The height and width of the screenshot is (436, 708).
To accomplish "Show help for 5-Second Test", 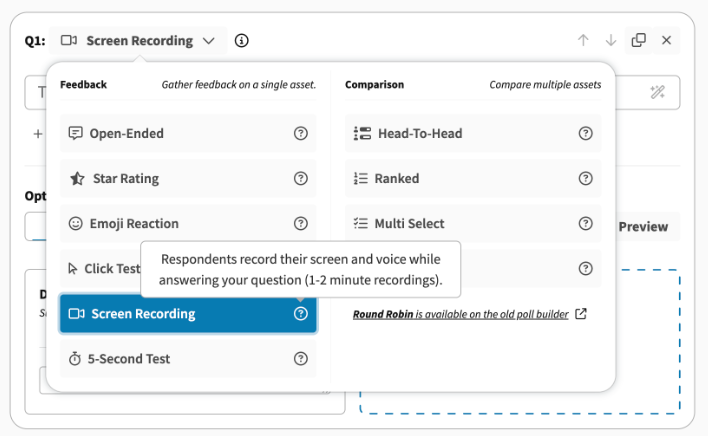I will pyautogui.click(x=300, y=358).
